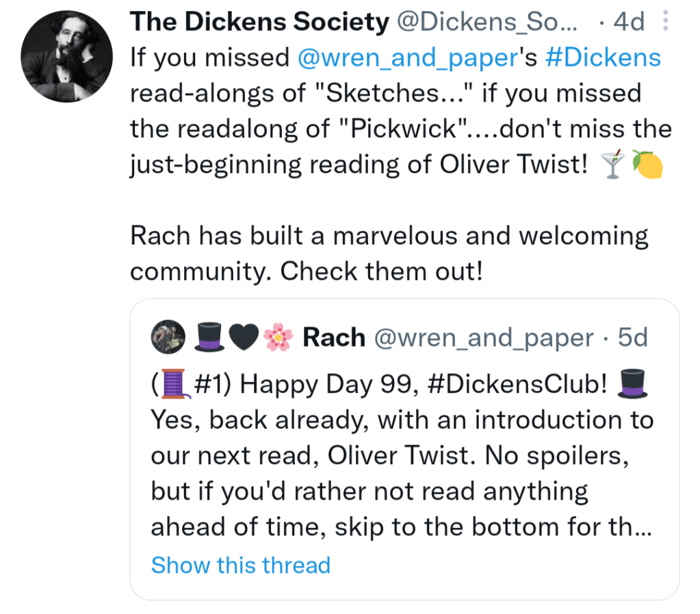The height and width of the screenshot is (614, 700).
Task: Click the top hat emoji after #DickensClub!
Action: tap(632, 384)
